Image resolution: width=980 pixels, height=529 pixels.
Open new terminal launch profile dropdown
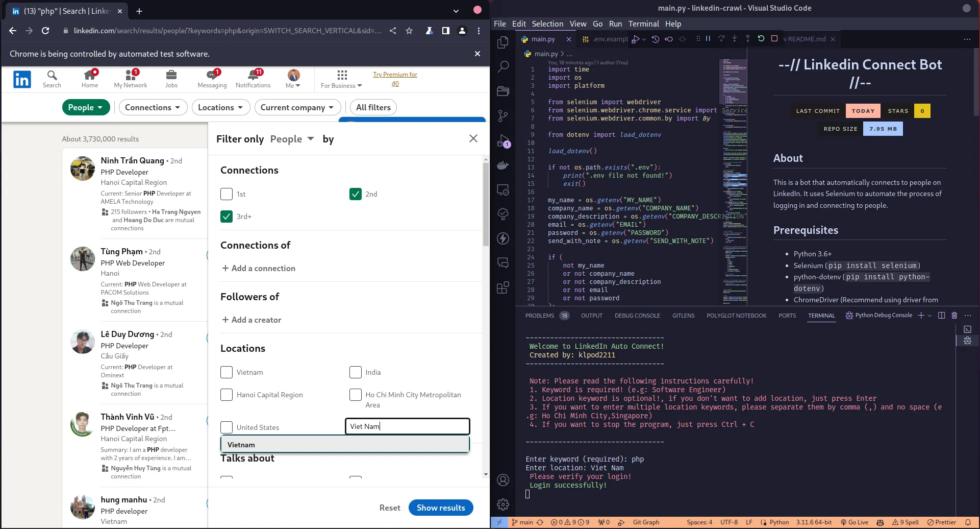coord(929,316)
